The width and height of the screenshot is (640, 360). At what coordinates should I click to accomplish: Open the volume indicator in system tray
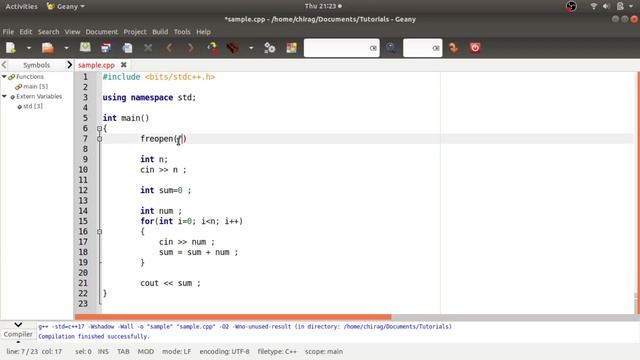(606, 6)
